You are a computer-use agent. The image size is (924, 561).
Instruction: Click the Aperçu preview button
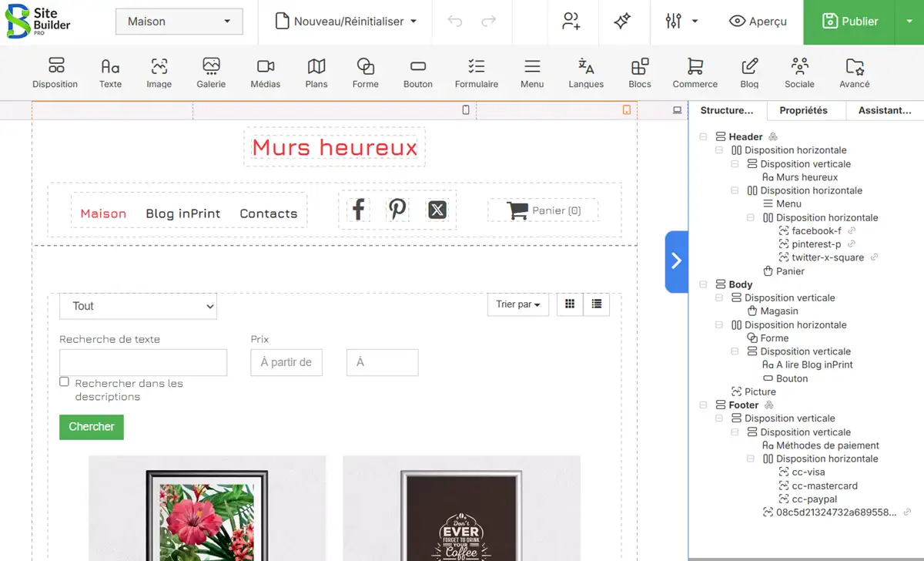tap(758, 22)
